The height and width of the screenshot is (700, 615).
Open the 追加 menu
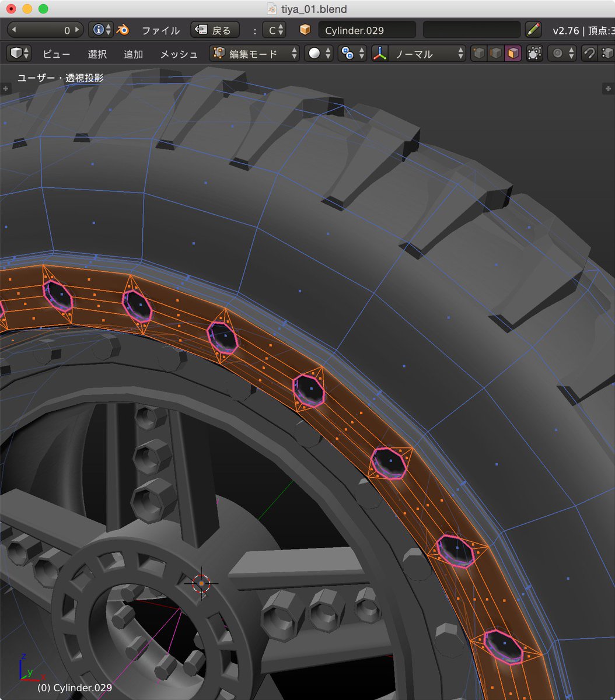134,54
